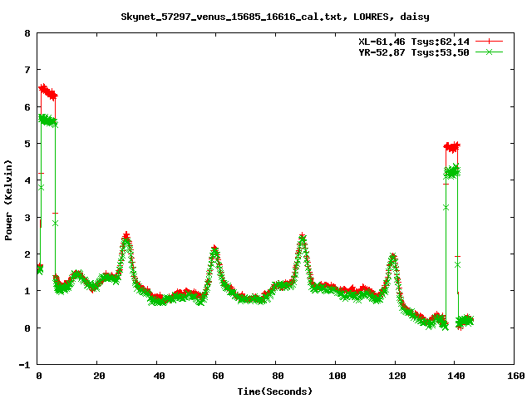The height and width of the screenshot is (399, 532).
Task: Click the green calibration plateau near 4.2 Kelvin
Action: (451, 172)
